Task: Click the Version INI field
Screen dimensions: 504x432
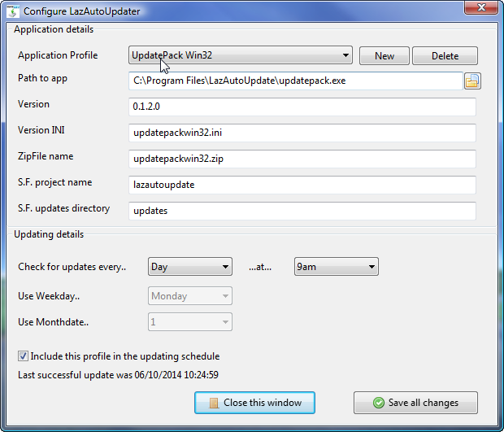Action: pyautogui.click(x=302, y=133)
